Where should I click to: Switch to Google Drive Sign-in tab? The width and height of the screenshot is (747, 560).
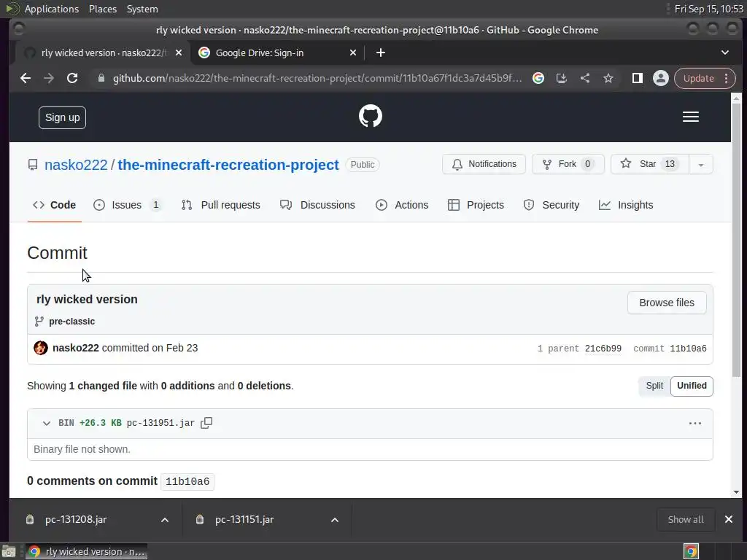tap(278, 52)
